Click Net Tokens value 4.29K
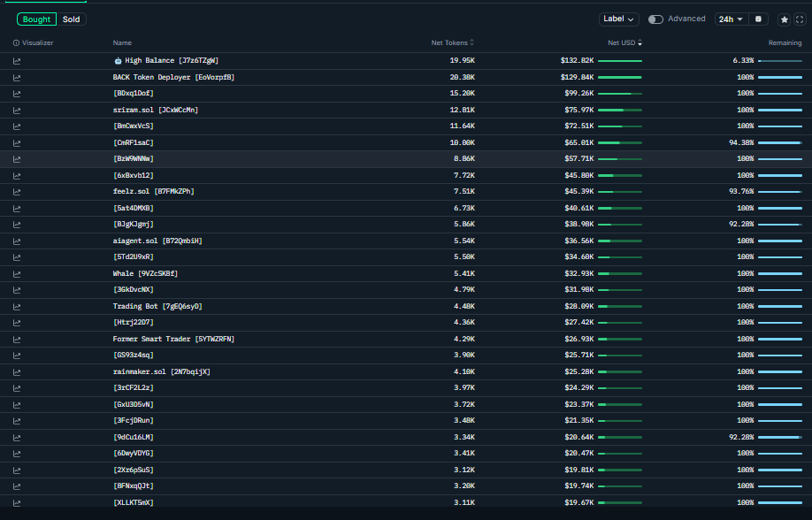 pyautogui.click(x=464, y=339)
